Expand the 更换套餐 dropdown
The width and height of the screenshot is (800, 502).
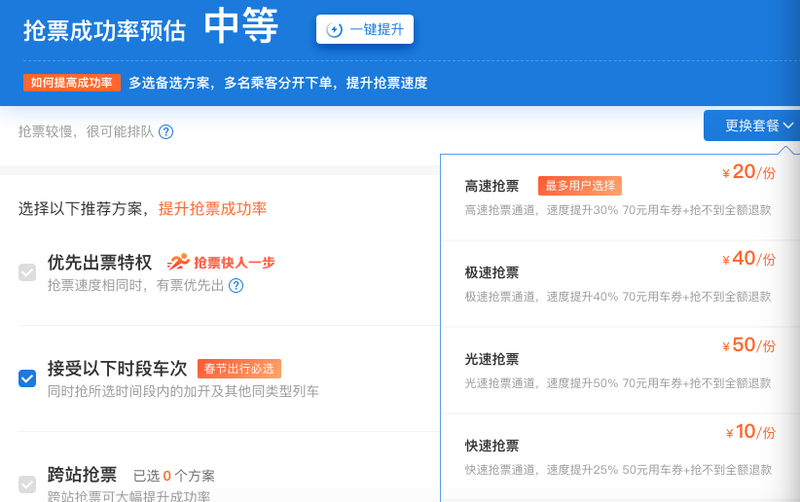pos(752,126)
